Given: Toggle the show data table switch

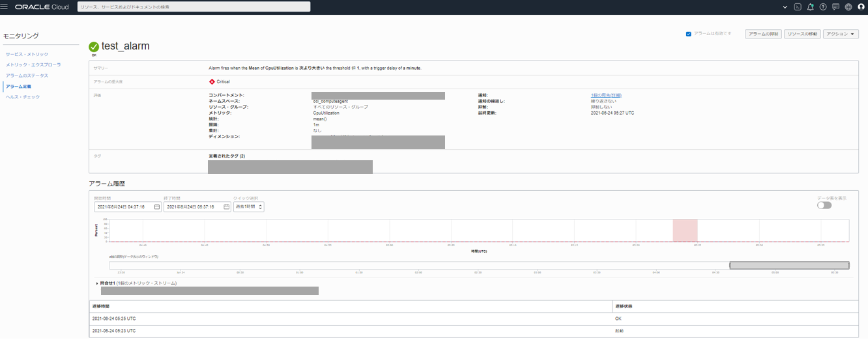Looking at the screenshot, I should [824, 205].
